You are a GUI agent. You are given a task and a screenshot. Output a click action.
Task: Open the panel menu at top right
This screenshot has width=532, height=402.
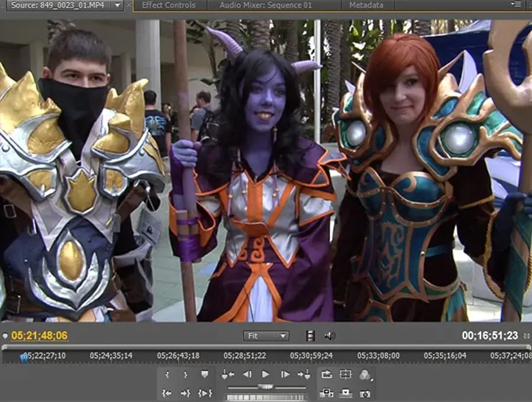pyautogui.click(x=516, y=4)
